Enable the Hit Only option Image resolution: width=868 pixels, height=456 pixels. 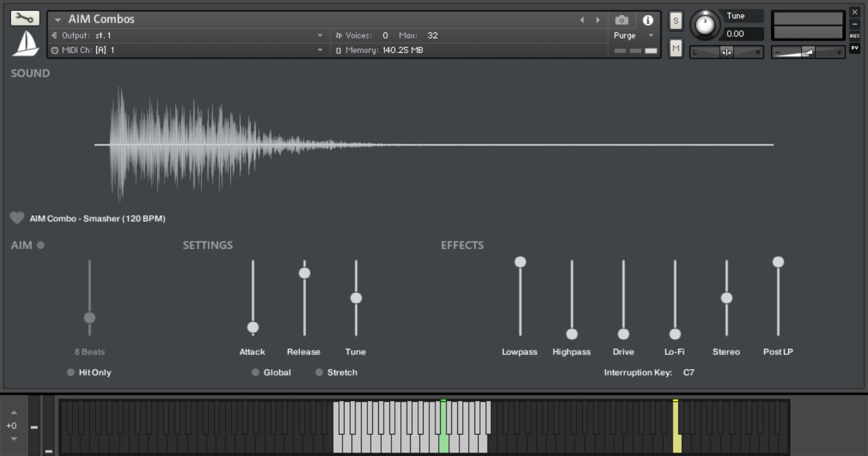point(71,372)
